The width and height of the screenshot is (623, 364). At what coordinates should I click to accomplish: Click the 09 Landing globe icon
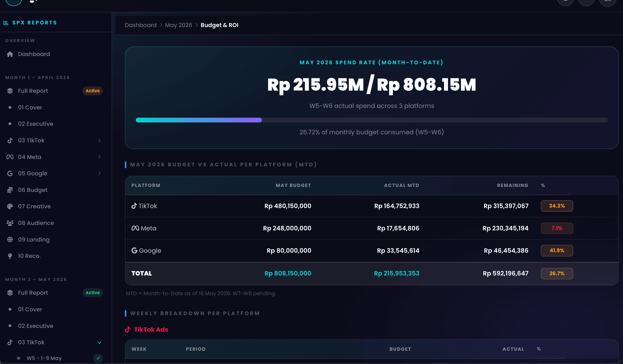10,239
